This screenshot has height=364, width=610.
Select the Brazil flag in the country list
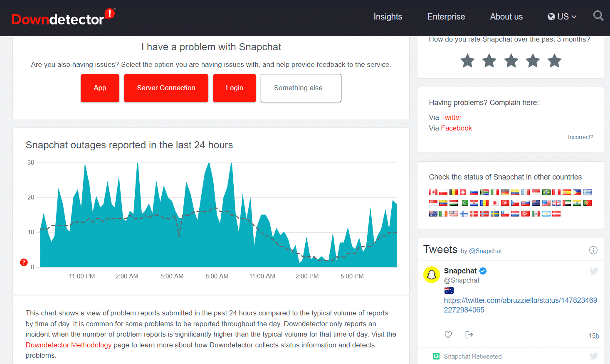point(546,192)
